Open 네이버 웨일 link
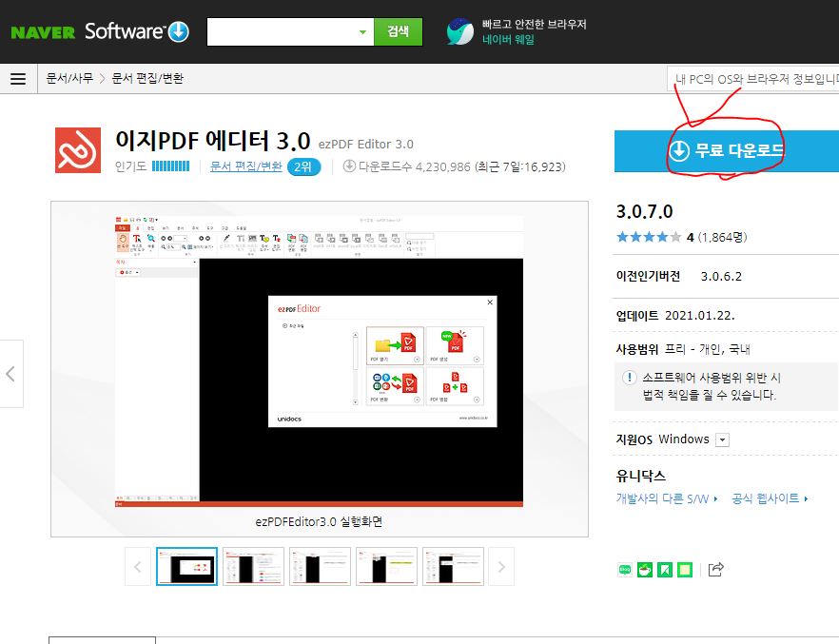The height and width of the screenshot is (644, 839). point(508,39)
